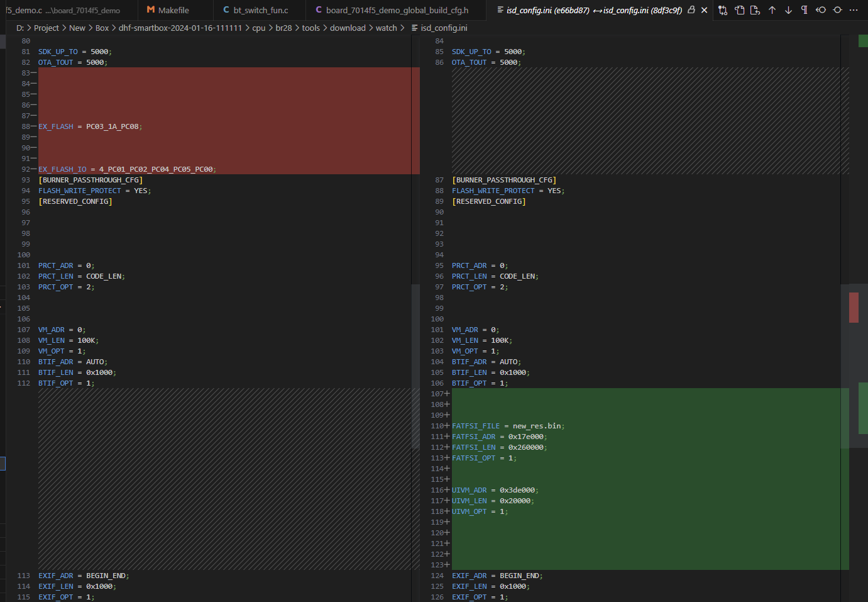Click BTIF_ADR = AUTO in the left pane
The height and width of the screenshot is (602, 868).
pyautogui.click(x=73, y=362)
